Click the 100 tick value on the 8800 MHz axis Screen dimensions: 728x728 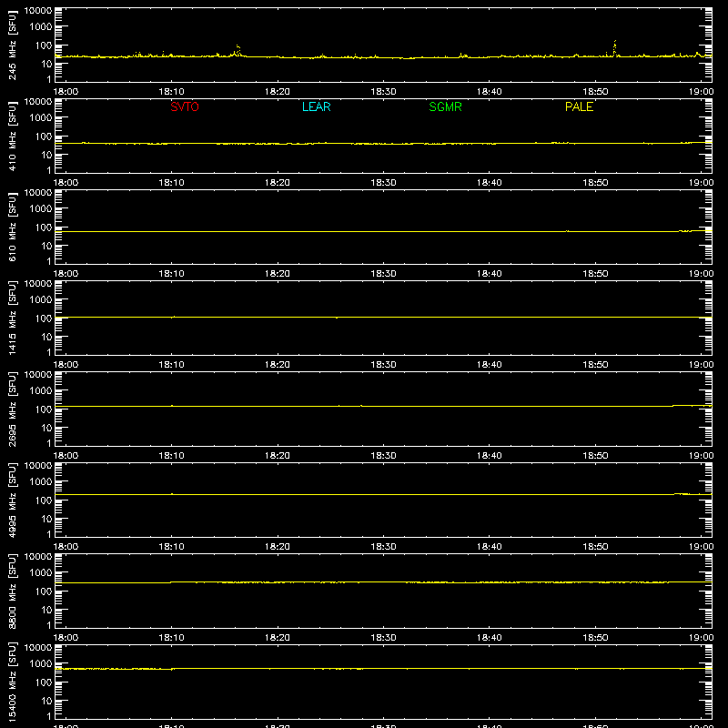tap(44, 591)
